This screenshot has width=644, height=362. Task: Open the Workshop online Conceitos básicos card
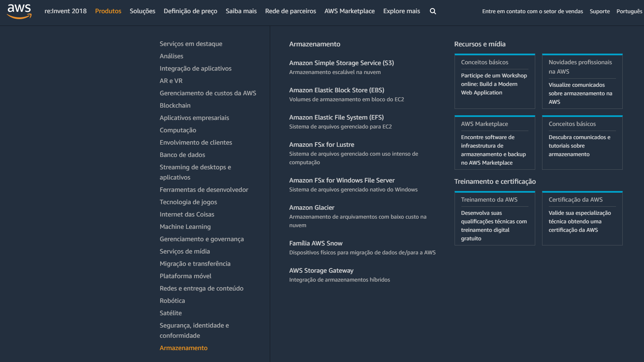tap(494, 81)
